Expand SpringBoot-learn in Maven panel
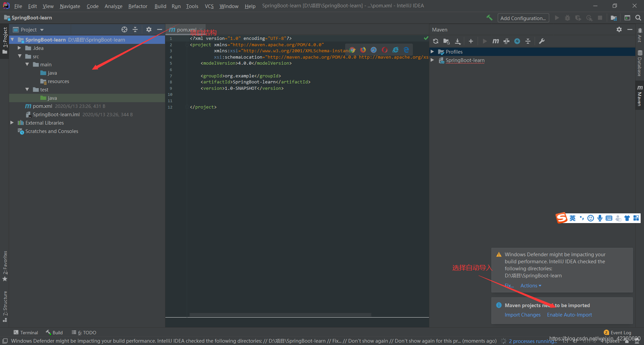The width and height of the screenshot is (644, 345). click(433, 60)
